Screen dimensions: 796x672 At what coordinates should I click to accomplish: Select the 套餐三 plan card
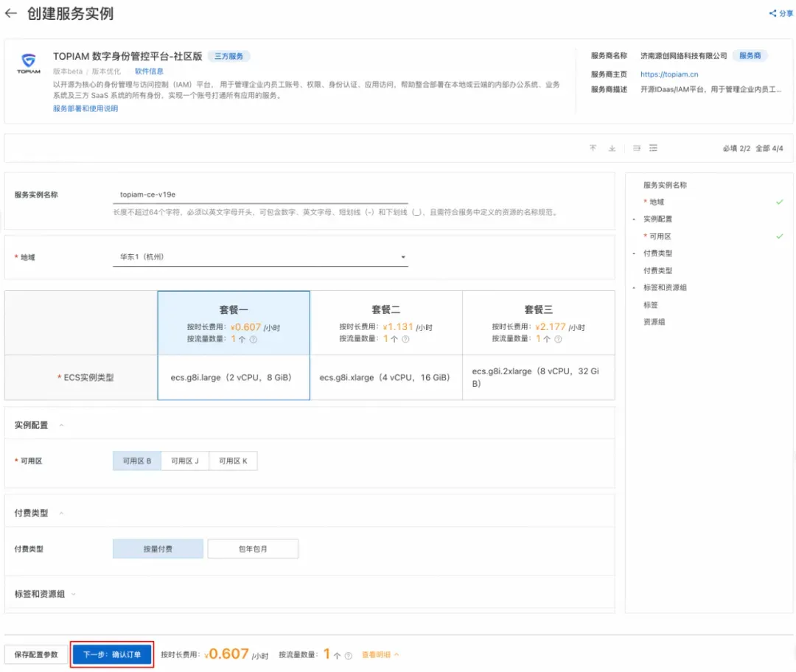[538, 323]
